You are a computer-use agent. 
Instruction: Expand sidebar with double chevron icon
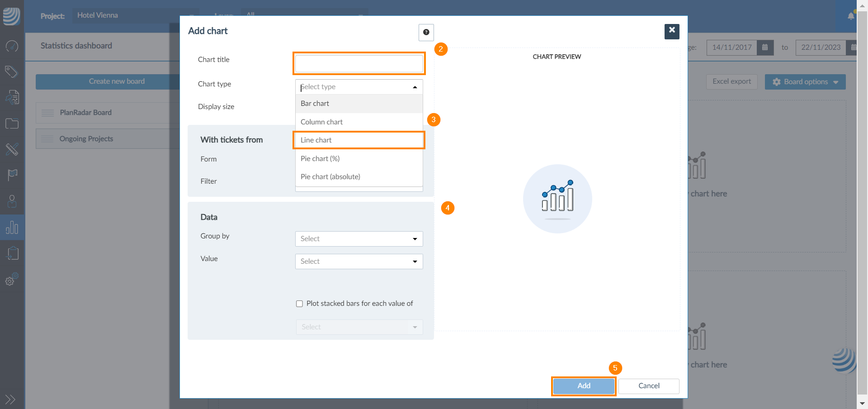tap(10, 399)
